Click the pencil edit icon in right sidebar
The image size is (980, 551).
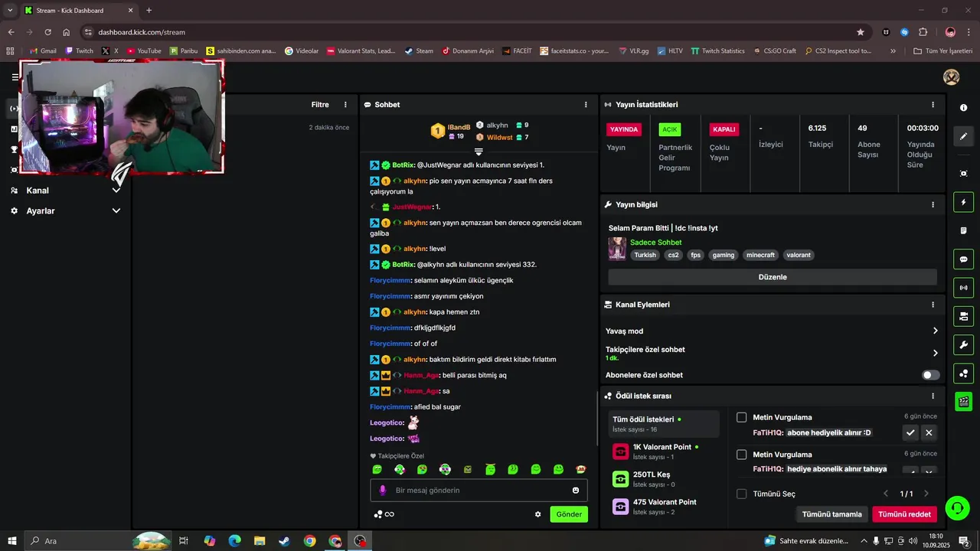(x=963, y=136)
